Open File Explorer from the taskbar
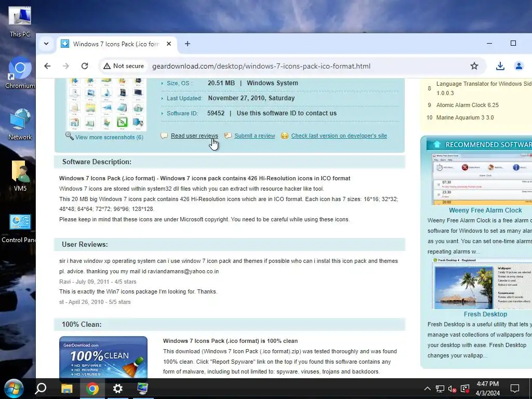The image size is (532, 399). 66,389
